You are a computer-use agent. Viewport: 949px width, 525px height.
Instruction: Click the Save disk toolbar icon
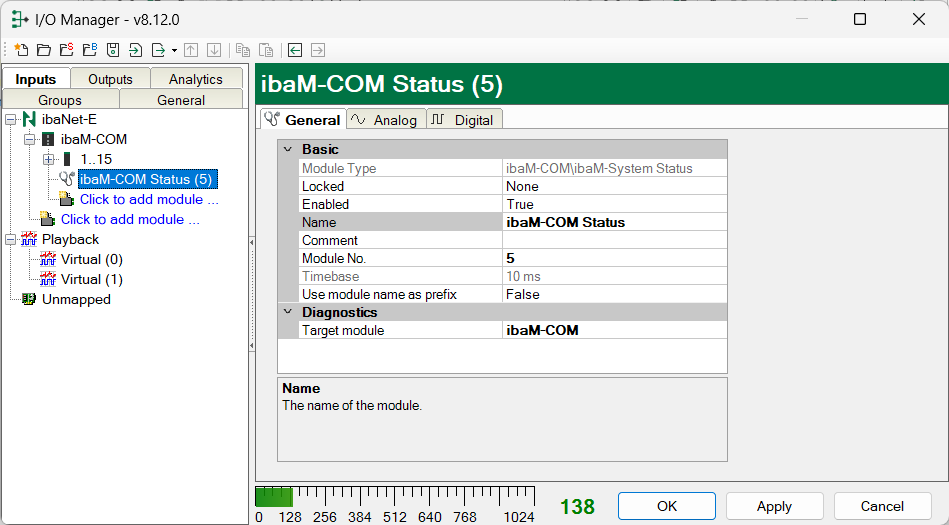(113, 50)
